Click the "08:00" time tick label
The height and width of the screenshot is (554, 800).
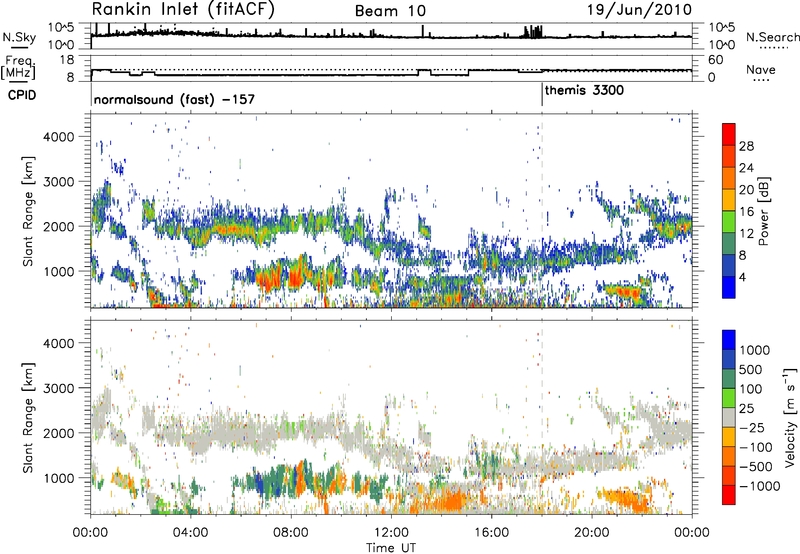291,533
